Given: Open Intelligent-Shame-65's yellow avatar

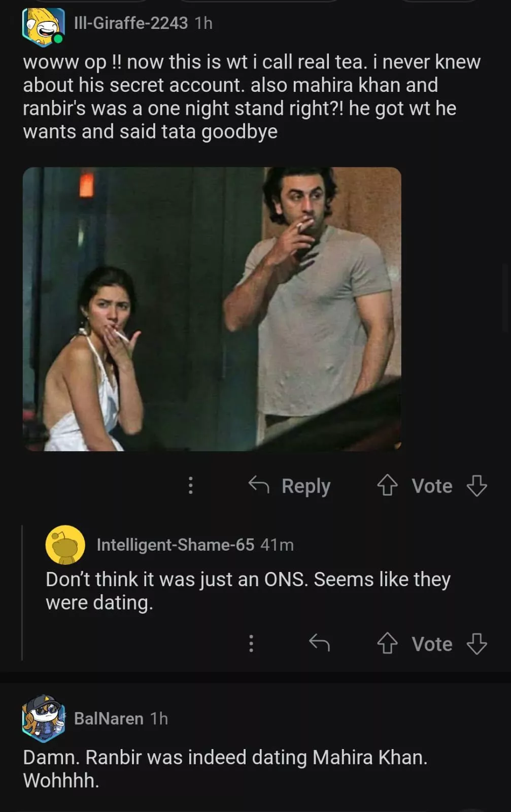Looking at the screenshot, I should pyautogui.click(x=65, y=545).
